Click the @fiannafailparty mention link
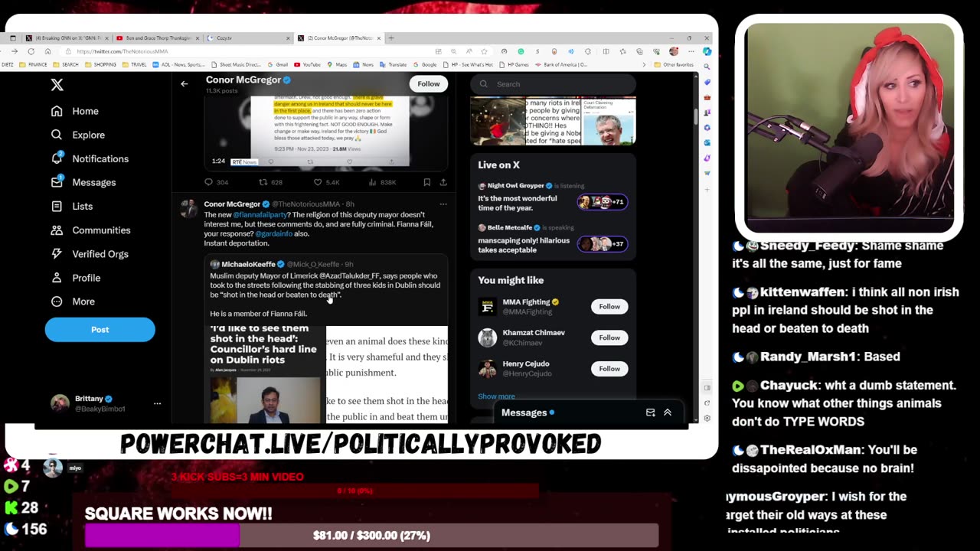The height and width of the screenshot is (551, 980). point(260,215)
